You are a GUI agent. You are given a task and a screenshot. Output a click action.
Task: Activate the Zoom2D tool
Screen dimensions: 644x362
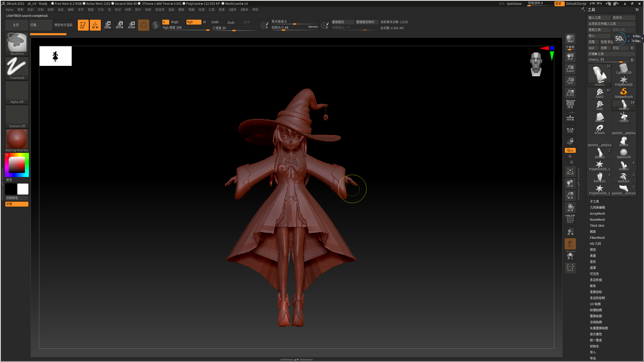[570, 68]
